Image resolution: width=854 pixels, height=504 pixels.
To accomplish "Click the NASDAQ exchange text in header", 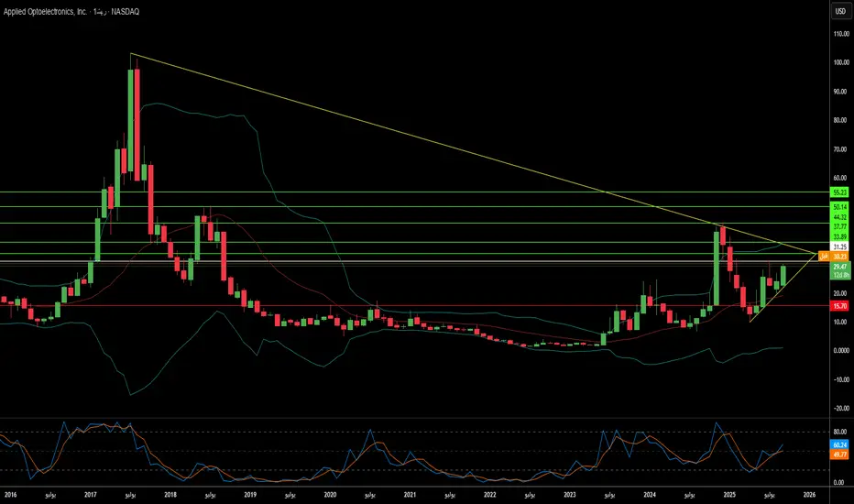I will click(x=126, y=11).
